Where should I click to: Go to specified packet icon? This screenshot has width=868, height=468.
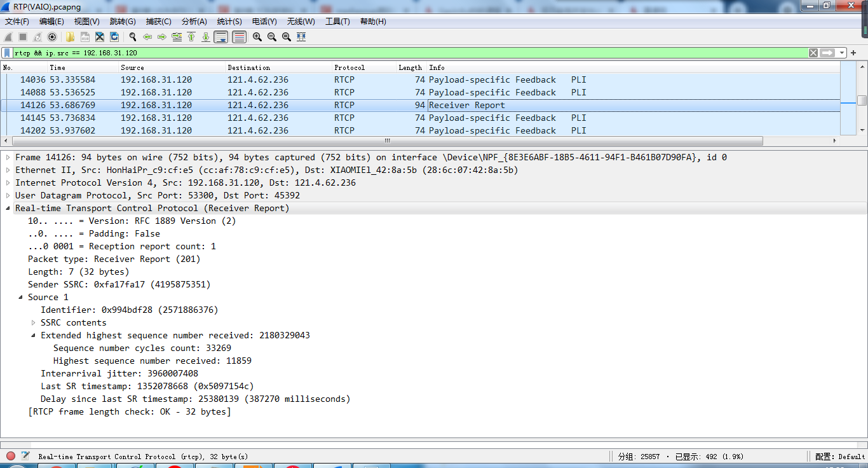point(177,37)
